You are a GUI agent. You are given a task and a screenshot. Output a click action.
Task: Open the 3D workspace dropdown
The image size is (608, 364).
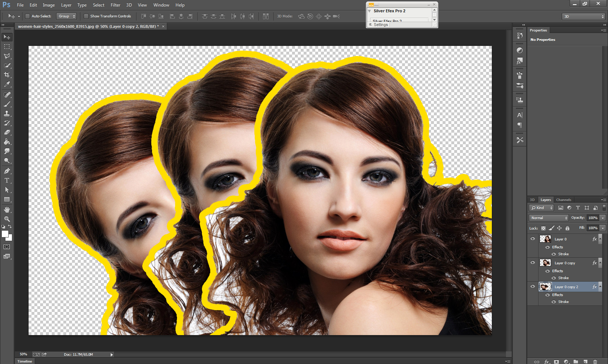tap(583, 17)
